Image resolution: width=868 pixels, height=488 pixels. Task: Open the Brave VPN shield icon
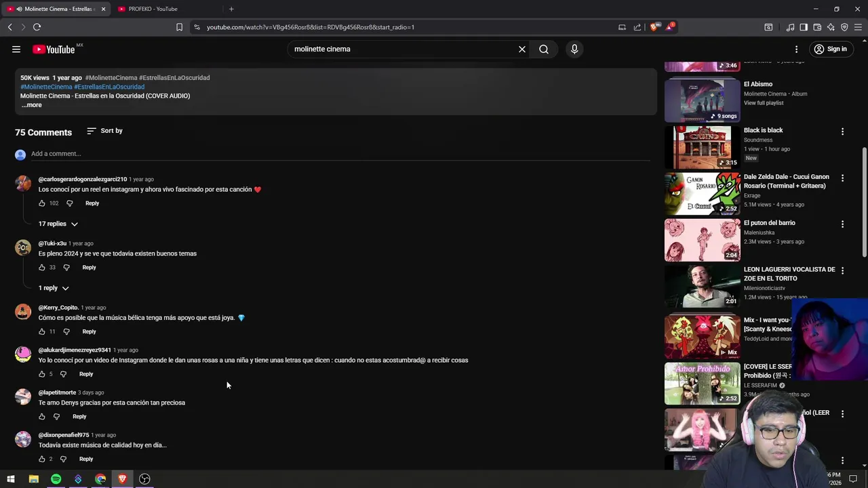coord(844,27)
